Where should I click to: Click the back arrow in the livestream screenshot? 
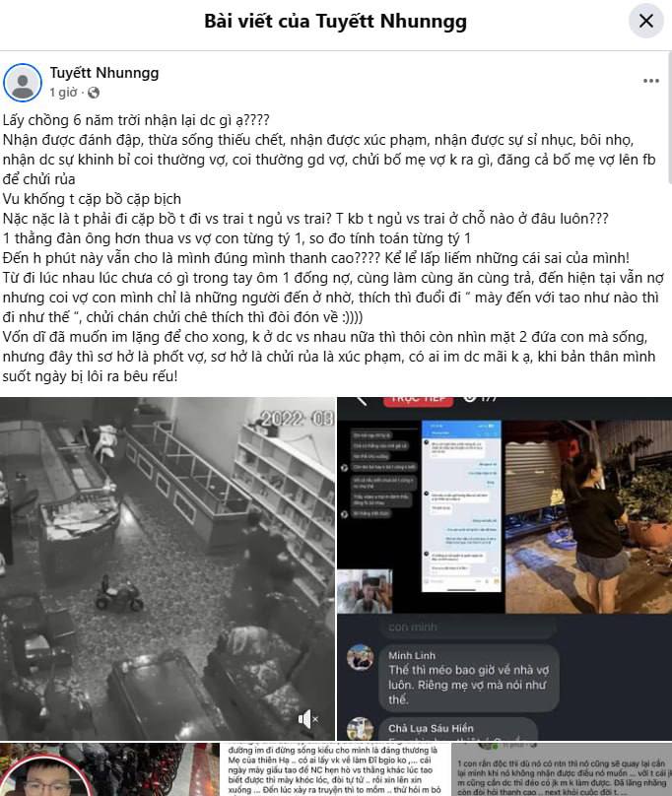click(x=361, y=401)
